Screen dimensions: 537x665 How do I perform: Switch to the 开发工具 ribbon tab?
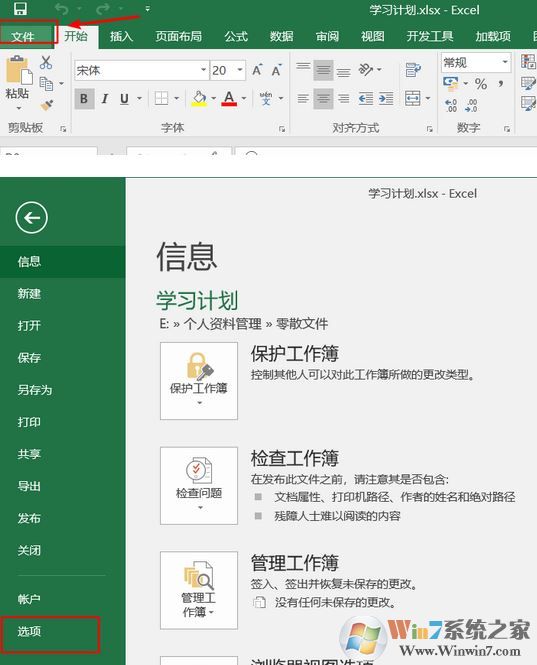coord(430,36)
